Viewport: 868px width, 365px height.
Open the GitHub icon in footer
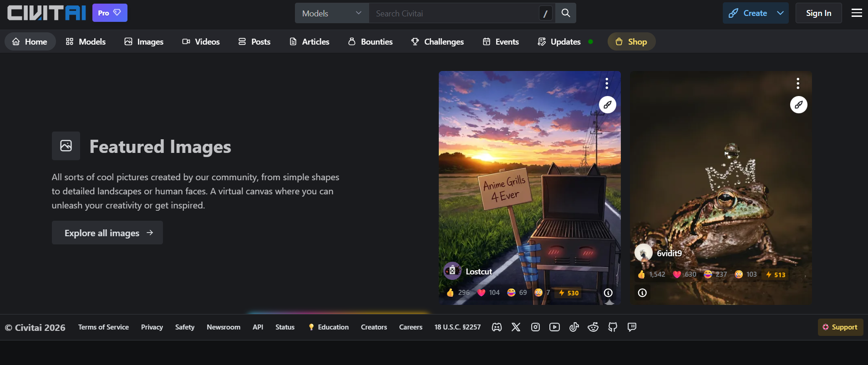tap(613, 327)
